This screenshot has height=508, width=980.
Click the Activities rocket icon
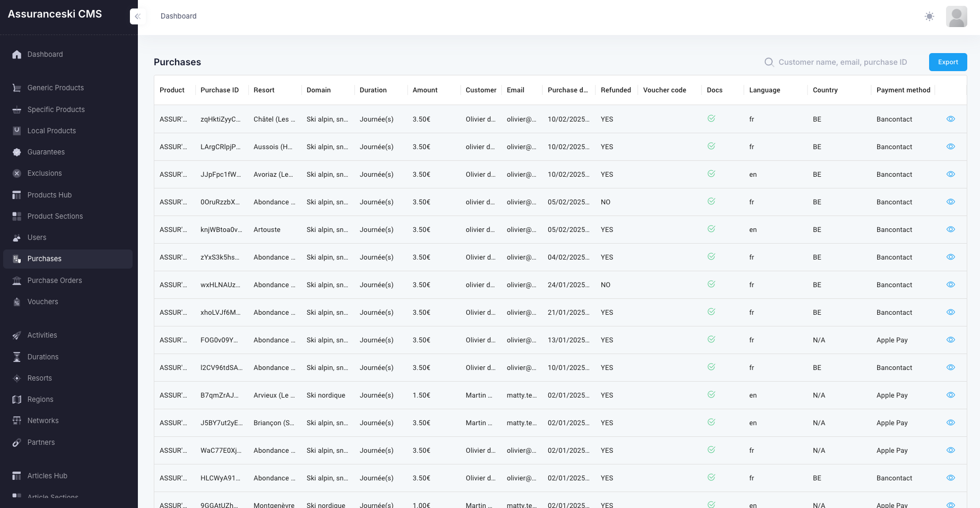[17, 335]
